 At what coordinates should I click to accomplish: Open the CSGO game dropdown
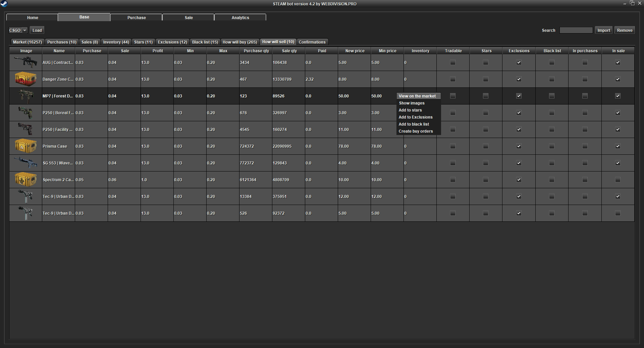[x=18, y=30]
